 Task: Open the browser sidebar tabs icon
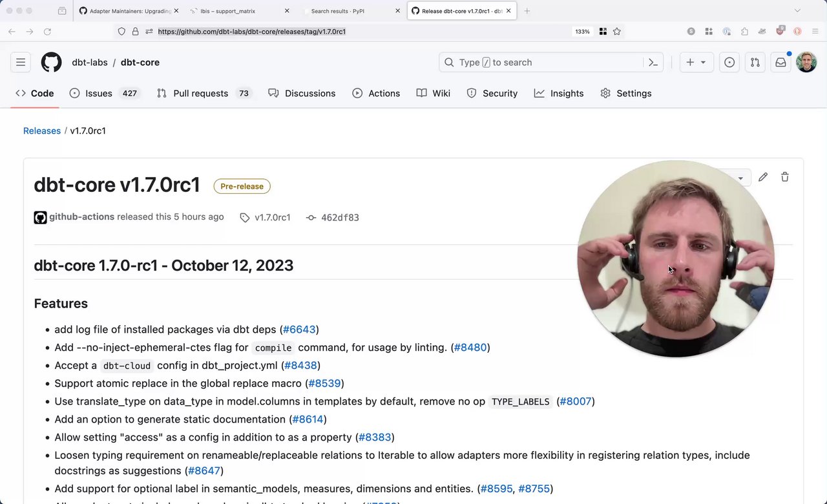coord(62,11)
